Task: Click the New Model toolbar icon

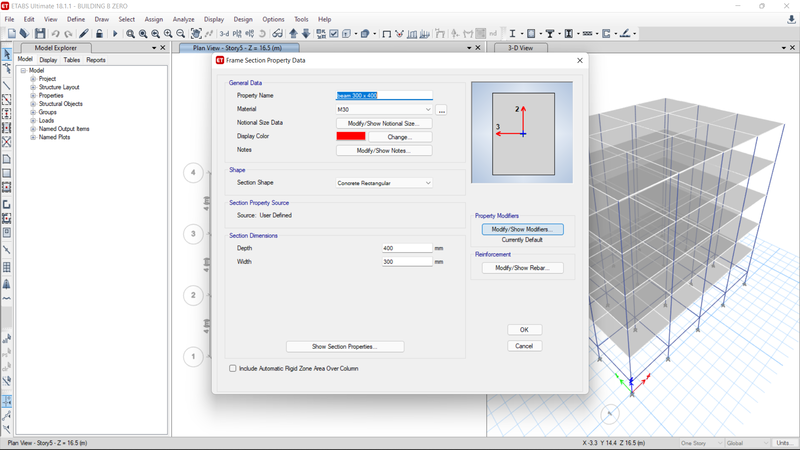Action: pos(12,34)
